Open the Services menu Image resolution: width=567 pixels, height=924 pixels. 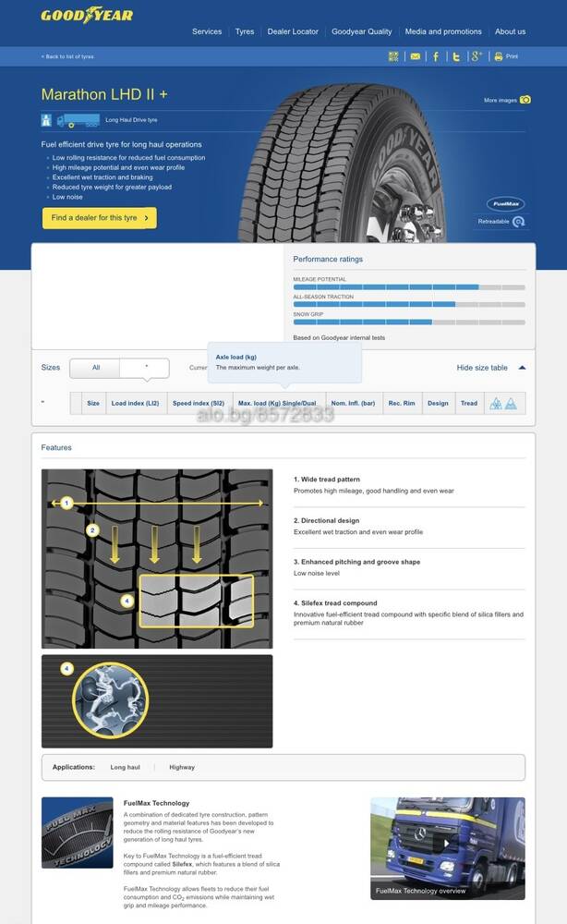tap(207, 31)
